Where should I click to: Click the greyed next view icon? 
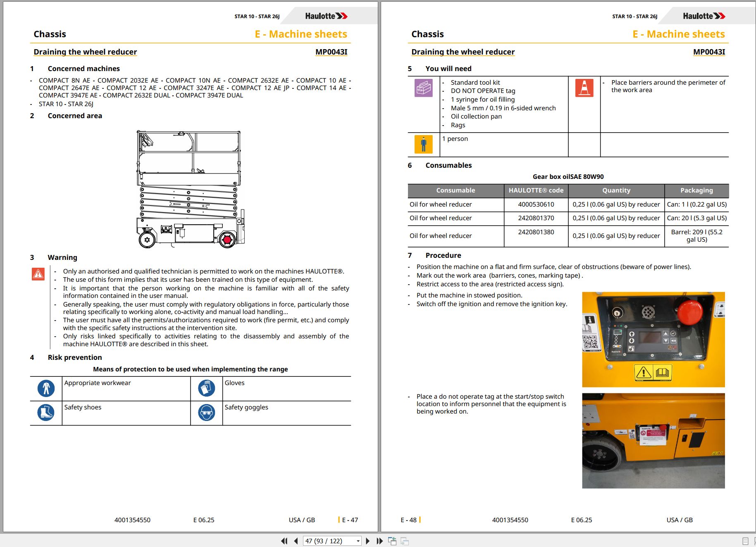(x=405, y=541)
